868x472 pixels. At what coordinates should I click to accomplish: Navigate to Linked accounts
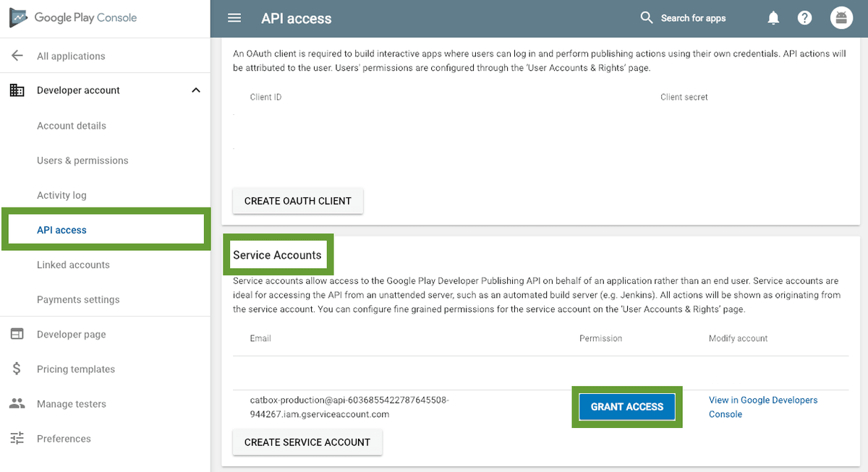pos(73,265)
